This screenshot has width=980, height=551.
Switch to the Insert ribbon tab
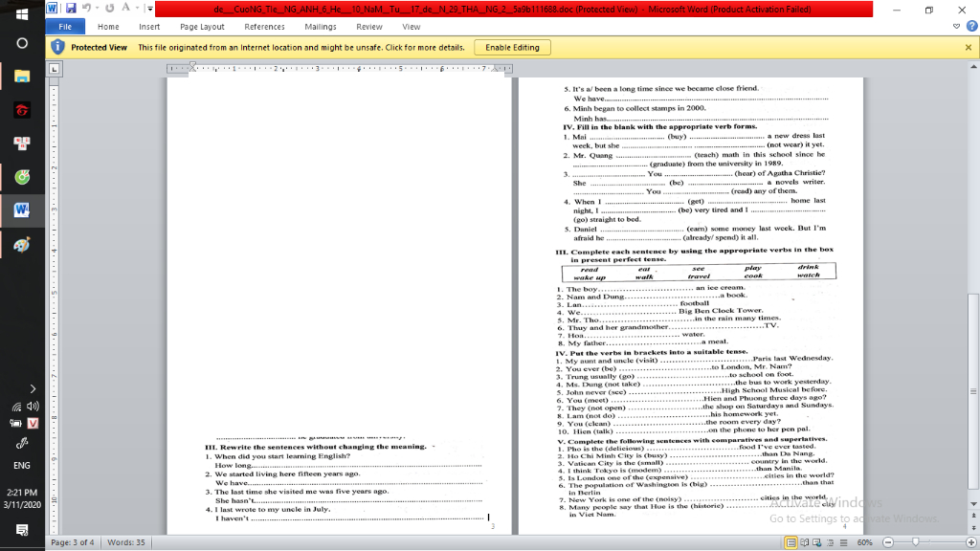pos(149,27)
